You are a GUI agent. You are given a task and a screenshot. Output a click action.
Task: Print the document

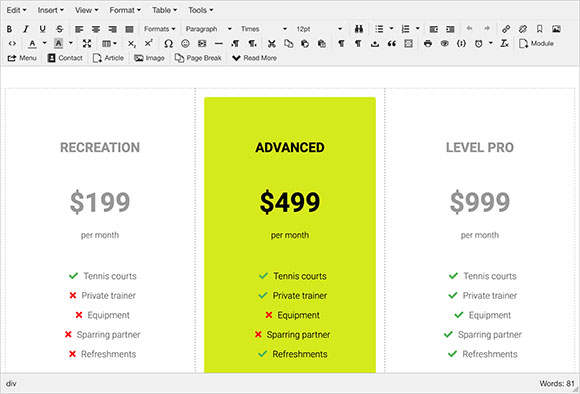(x=428, y=44)
